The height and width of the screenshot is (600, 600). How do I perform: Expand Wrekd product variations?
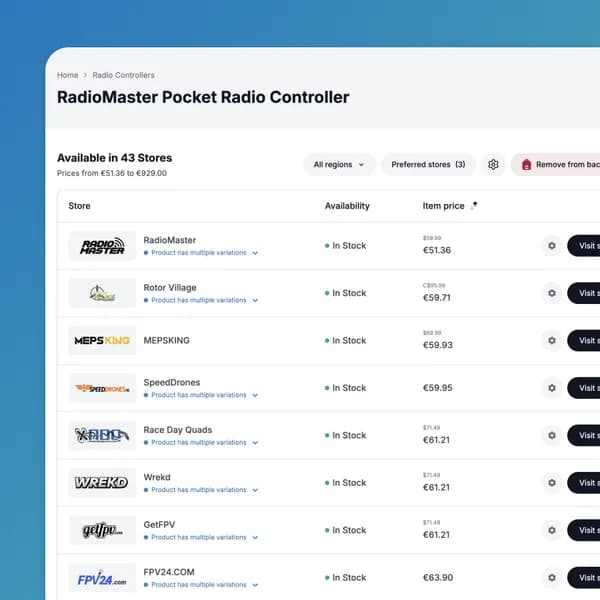tap(201, 490)
